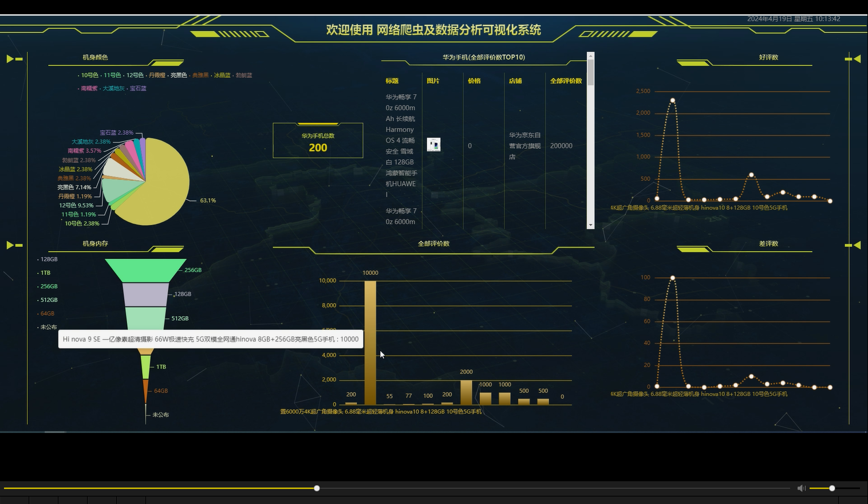Click the orange 64GB funnel segment
The width and height of the screenshot is (868, 504).
(x=145, y=389)
